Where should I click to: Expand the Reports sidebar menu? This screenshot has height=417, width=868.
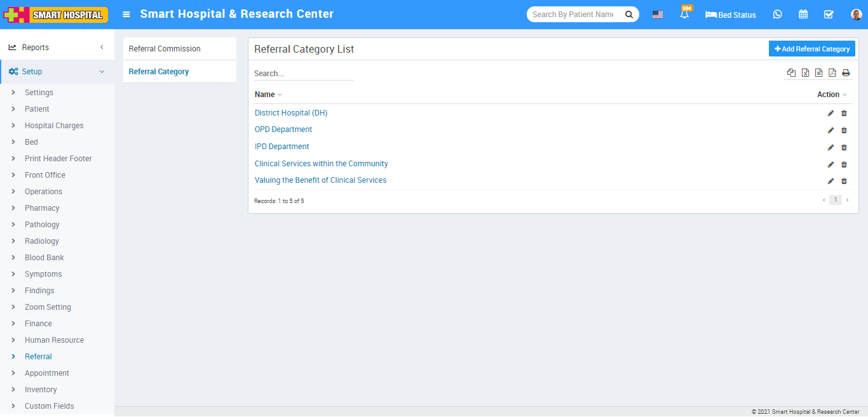point(57,48)
